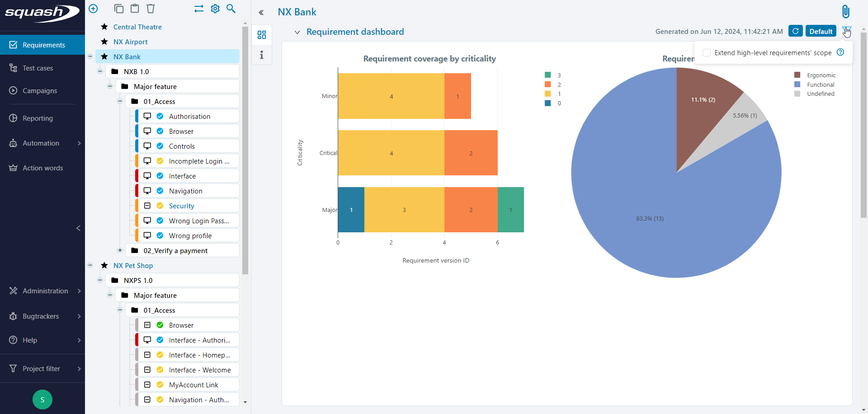This screenshot has width=868, height=414.
Task: Expand the 02_Verify a payment folder
Action: [120, 250]
